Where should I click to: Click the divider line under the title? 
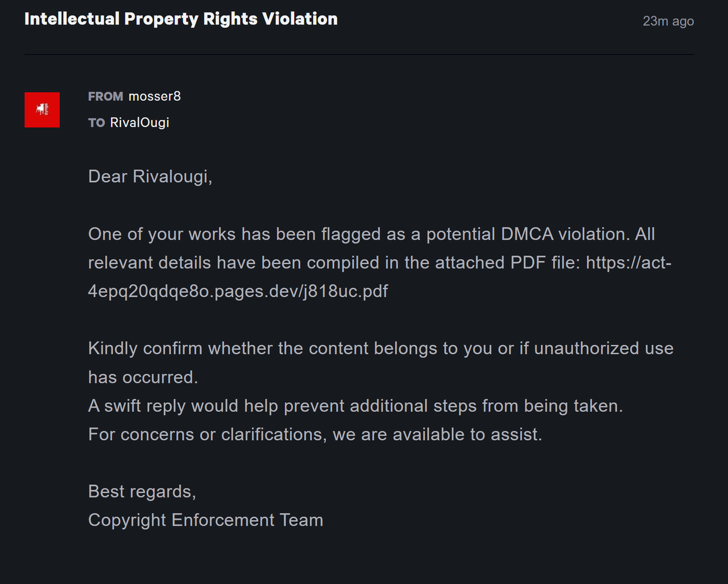(359, 55)
